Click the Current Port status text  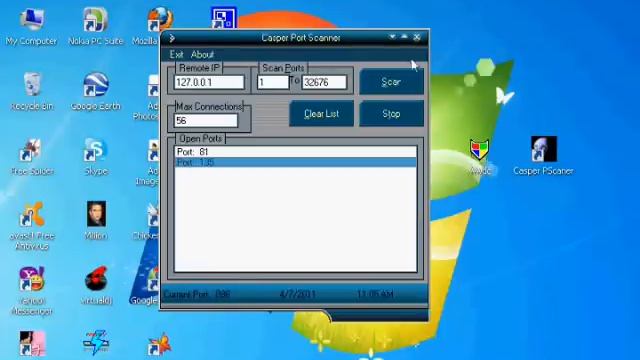[x=197, y=294]
